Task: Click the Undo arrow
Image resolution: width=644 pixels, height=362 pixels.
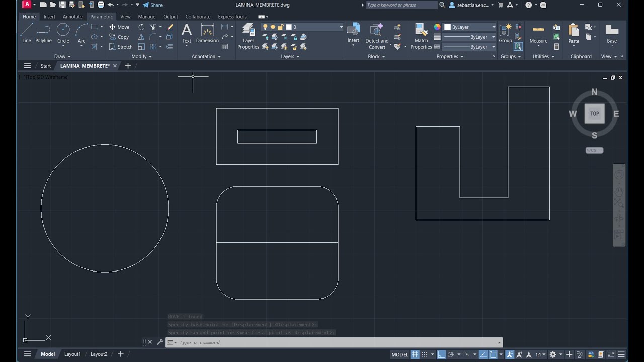Action: (110, 5)
